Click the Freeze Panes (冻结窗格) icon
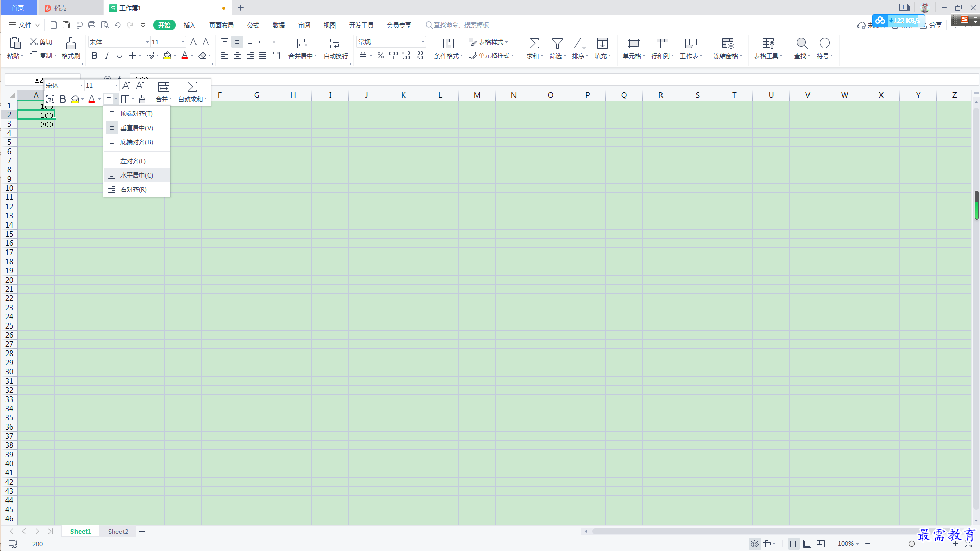This screenshot has height=551, width=980. 728,43
